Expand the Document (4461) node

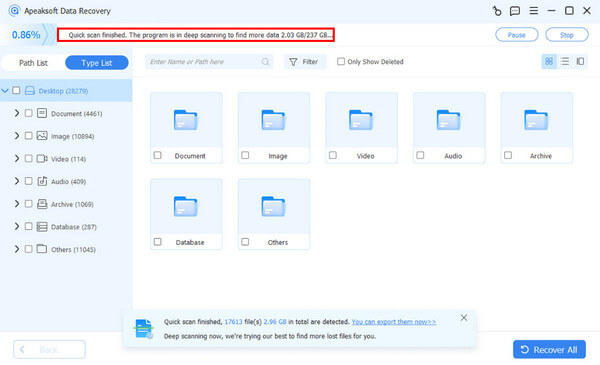17,113
